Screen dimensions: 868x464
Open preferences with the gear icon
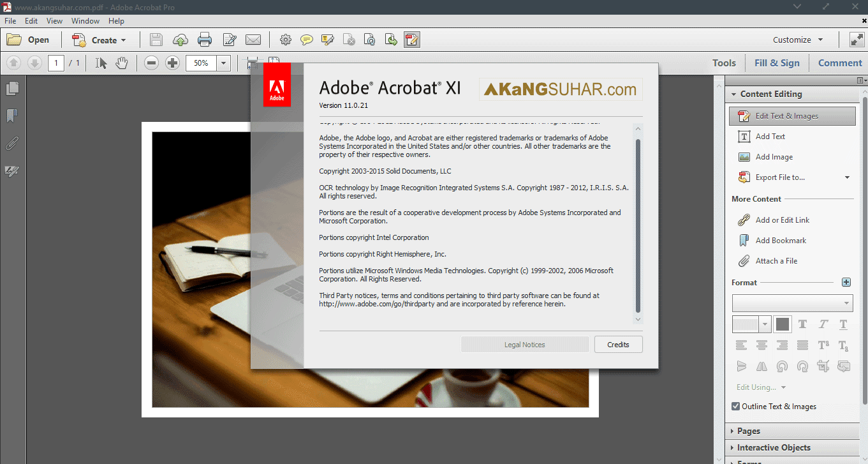coord(286,40)
